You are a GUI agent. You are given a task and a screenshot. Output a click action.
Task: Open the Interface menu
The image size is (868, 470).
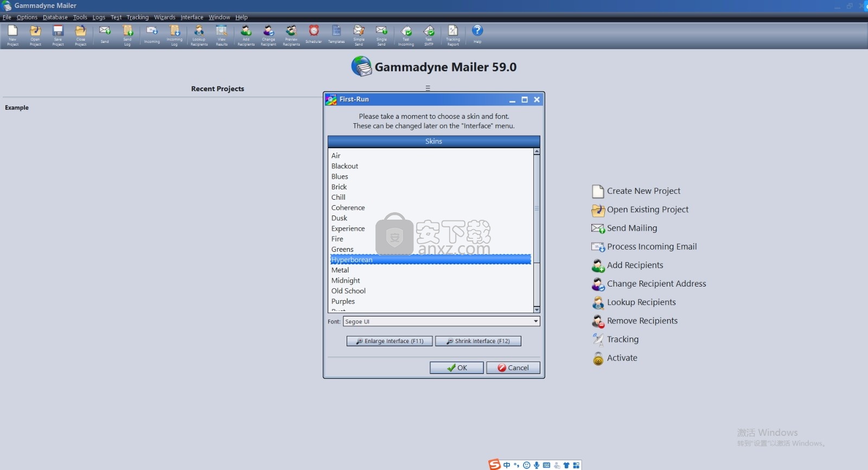(x=192, y=17)
